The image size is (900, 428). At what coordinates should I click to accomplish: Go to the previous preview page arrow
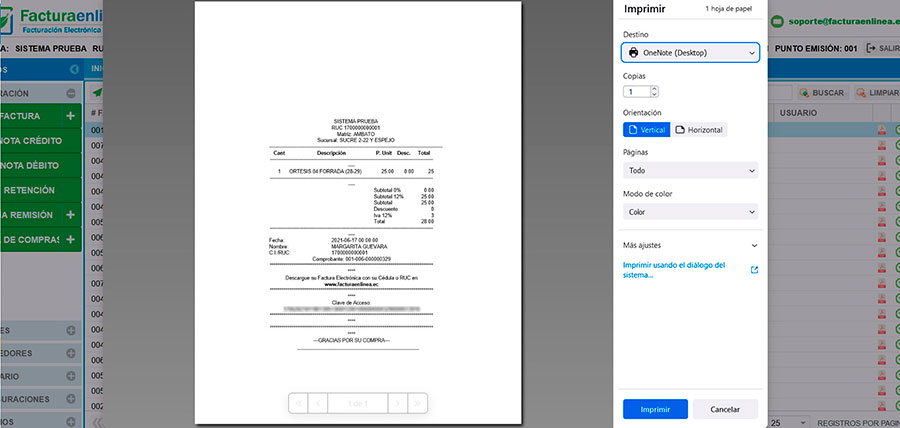pyautogui.click(x=318, y=403)
